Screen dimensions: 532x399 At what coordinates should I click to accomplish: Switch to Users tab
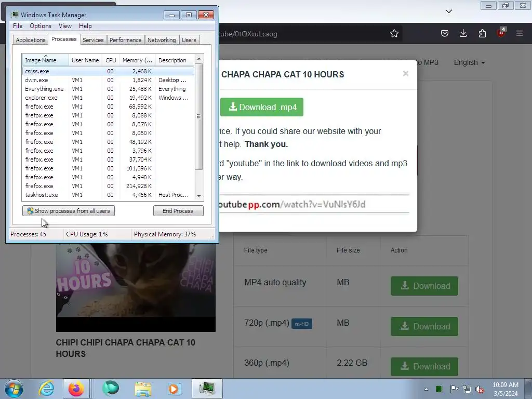(189, 40)
